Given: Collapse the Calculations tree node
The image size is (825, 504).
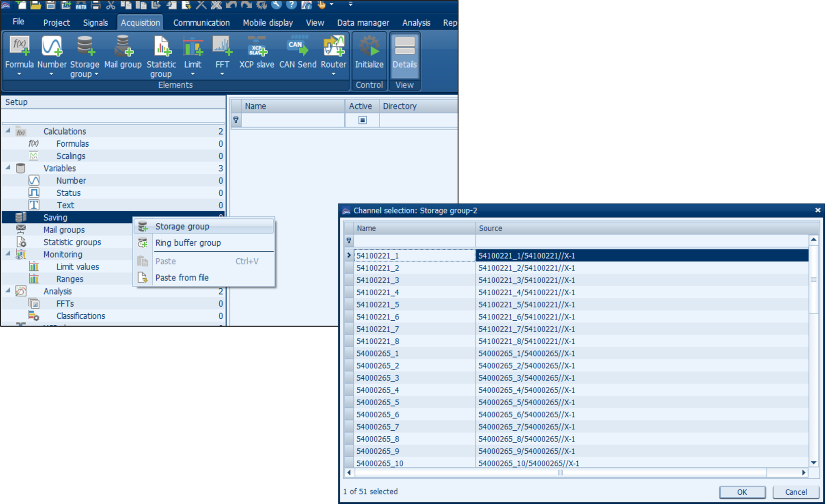Looking at the screenshot, I should coord(8,131).
